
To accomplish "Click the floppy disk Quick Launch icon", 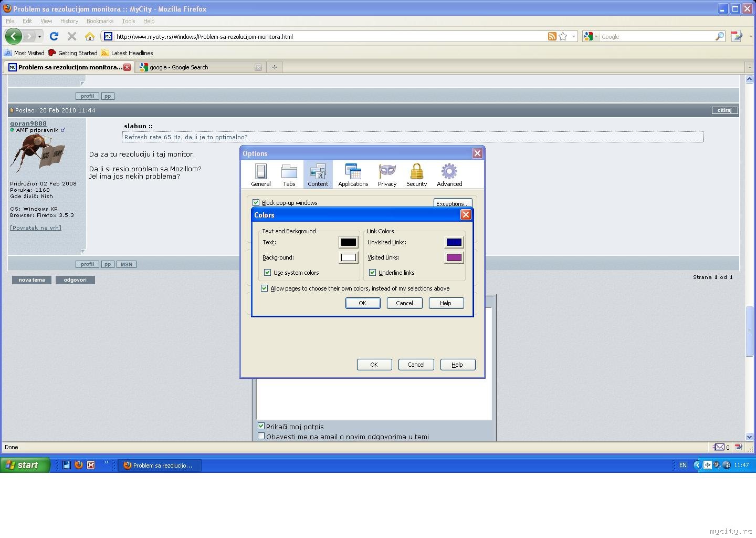I will 67,465.
